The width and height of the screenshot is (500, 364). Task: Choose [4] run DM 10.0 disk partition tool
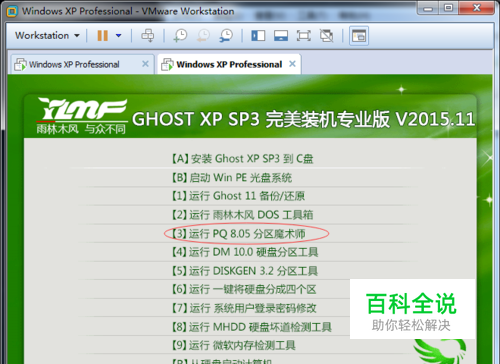(x=245, y=252)
